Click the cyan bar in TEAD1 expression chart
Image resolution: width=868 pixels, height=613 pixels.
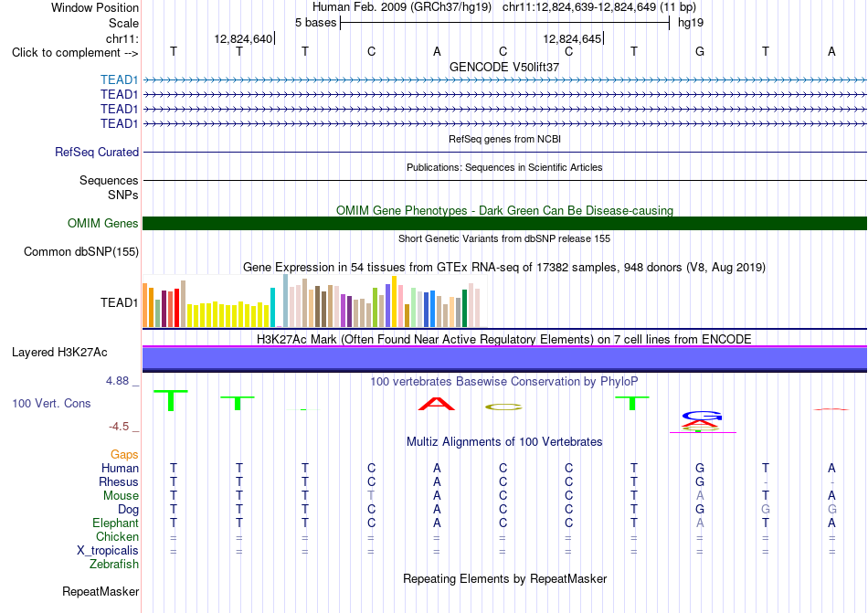coord(272,308)
